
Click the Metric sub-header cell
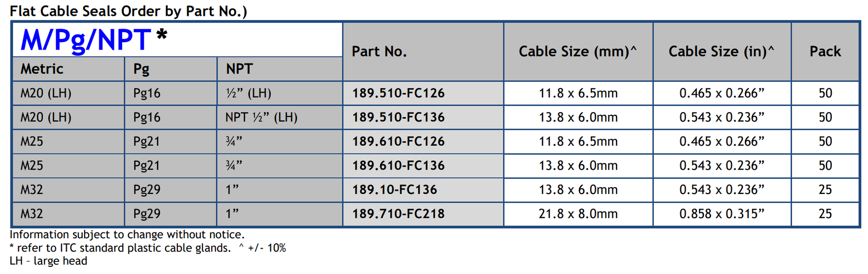click(42, 69)
